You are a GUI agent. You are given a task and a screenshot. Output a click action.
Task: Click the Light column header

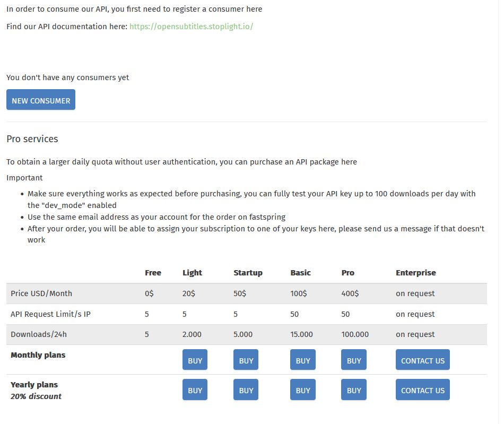click(x=192, y=273)
